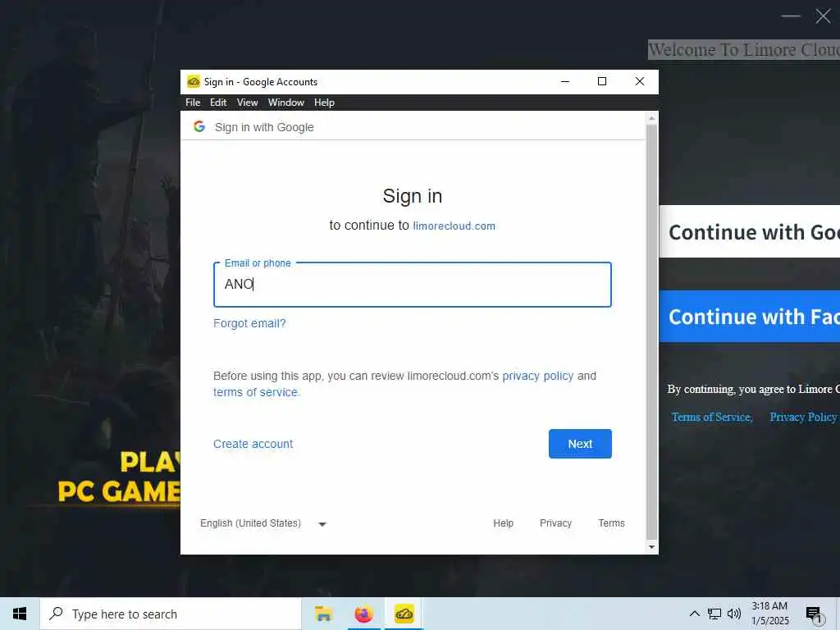The image size is (840, 630).
Task: Click the Email or phone input field
Action: click(x=413, y=285)
